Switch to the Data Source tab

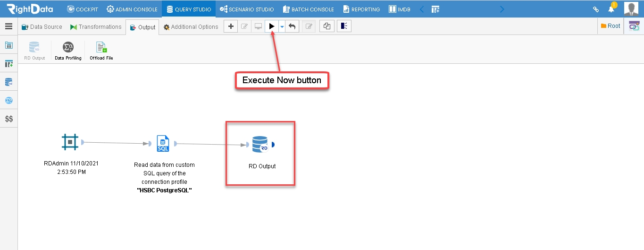coord(42,27)
